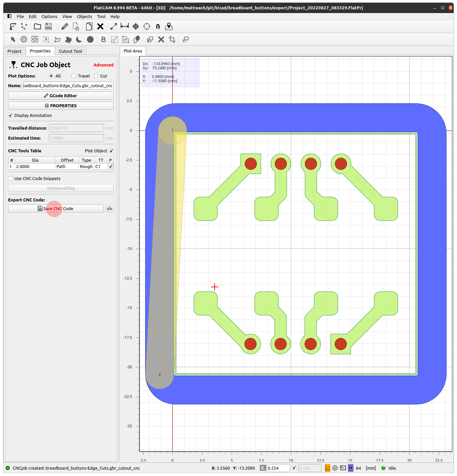Open preferences via the gear icon in the status bar
Viewport: 457px width, 476px height.
pyautogui.click(x=335, y=468)
